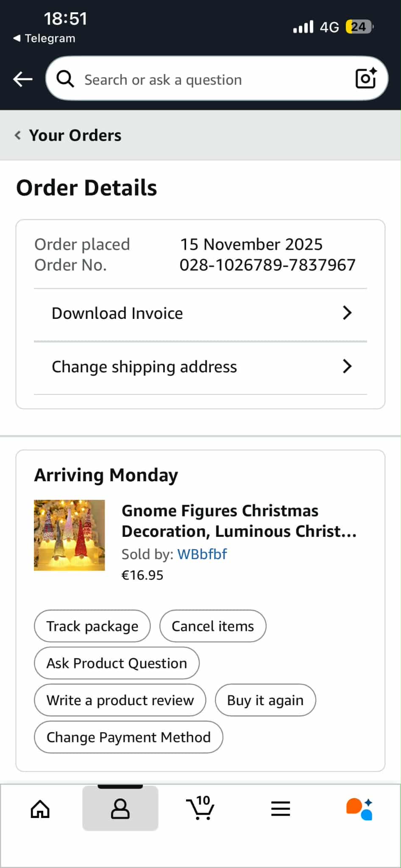Return to Telegram app via status bar

45,38
